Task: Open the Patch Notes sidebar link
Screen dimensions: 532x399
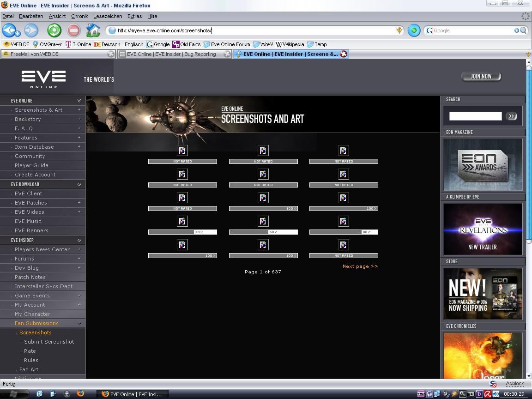Action: [30, 277]
